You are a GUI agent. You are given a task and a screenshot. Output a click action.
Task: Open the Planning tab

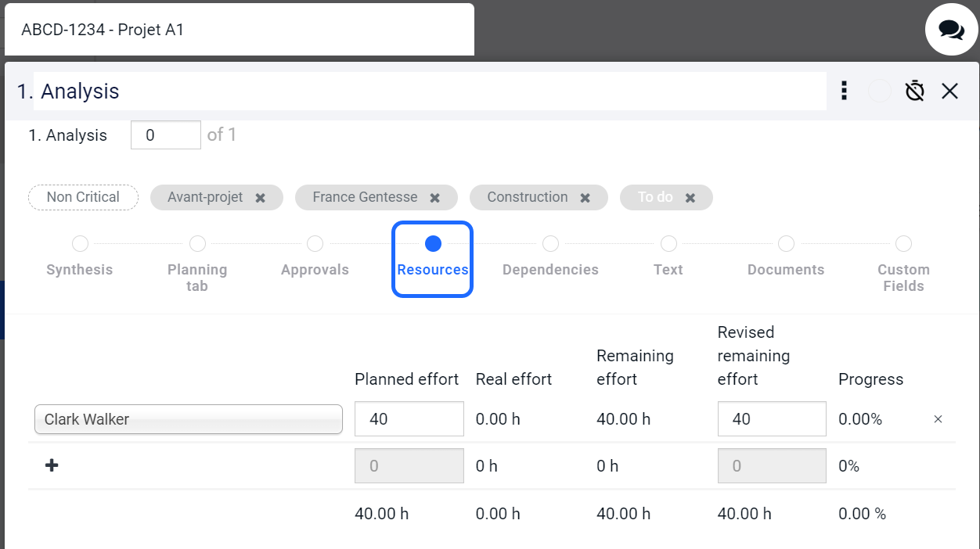tap(197, 266)
